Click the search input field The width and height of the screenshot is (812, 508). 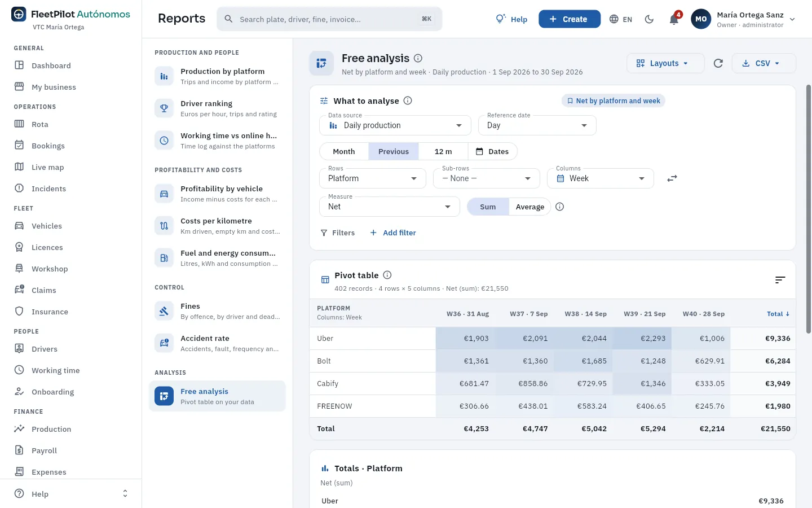click(329, 19)
